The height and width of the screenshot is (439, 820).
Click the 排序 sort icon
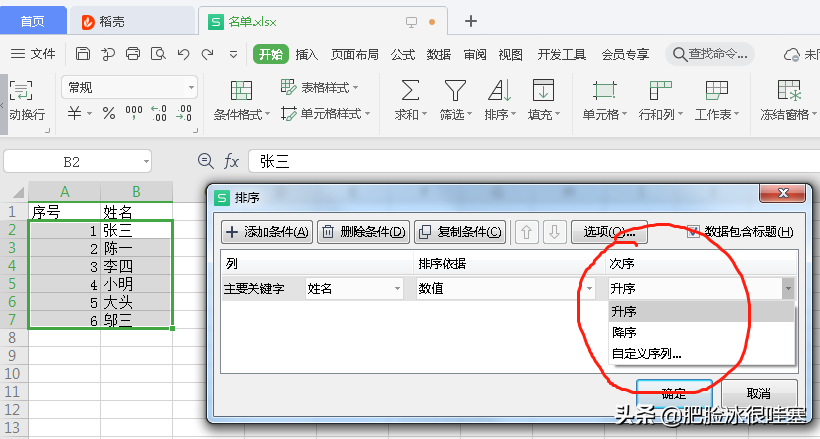point(499,91)
